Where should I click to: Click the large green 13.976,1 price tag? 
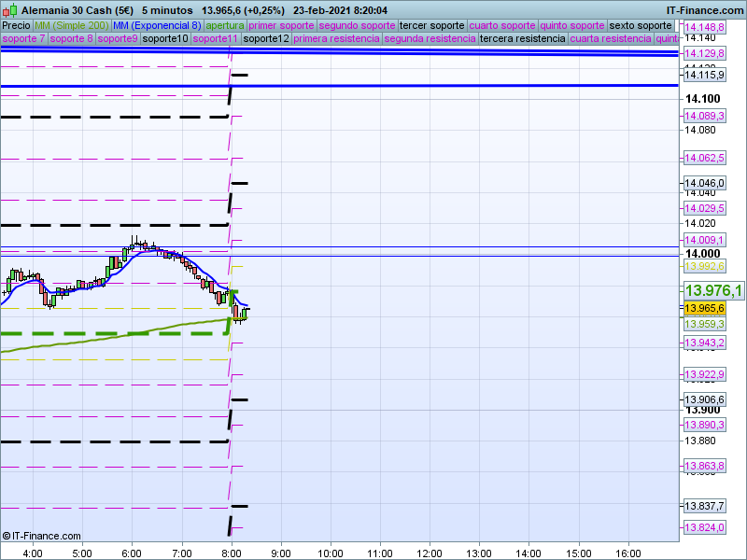tap(713, 290)
